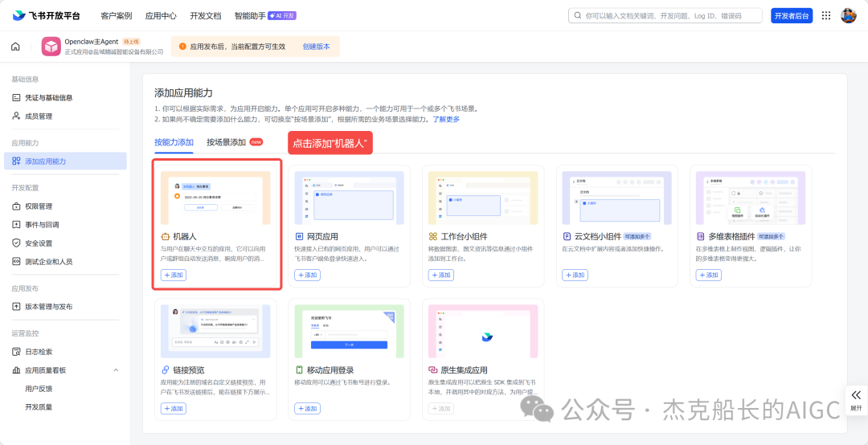This screenshot has width=868, height=445.
Task: Open 开发质量 sub-item
Action: click(x=39, y=406)
